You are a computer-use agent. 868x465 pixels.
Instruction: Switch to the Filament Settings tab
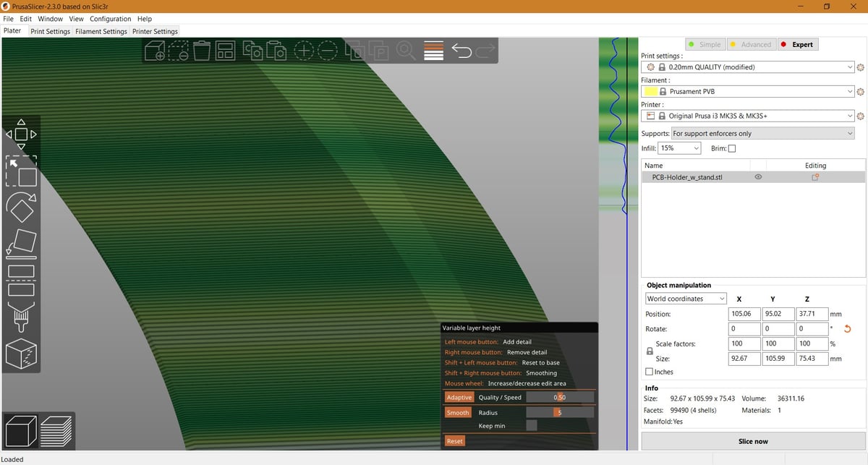click(x=101, y=32)
